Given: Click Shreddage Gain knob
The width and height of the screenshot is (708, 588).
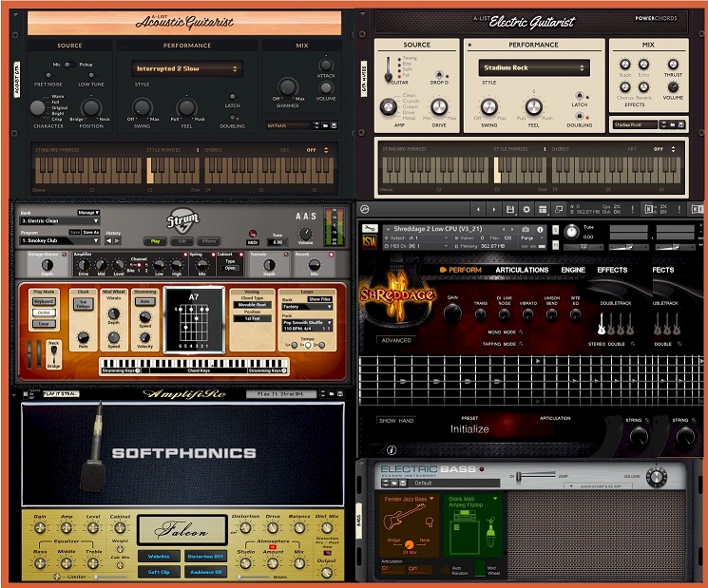Looking at the screenshot, I should point(452,313).
